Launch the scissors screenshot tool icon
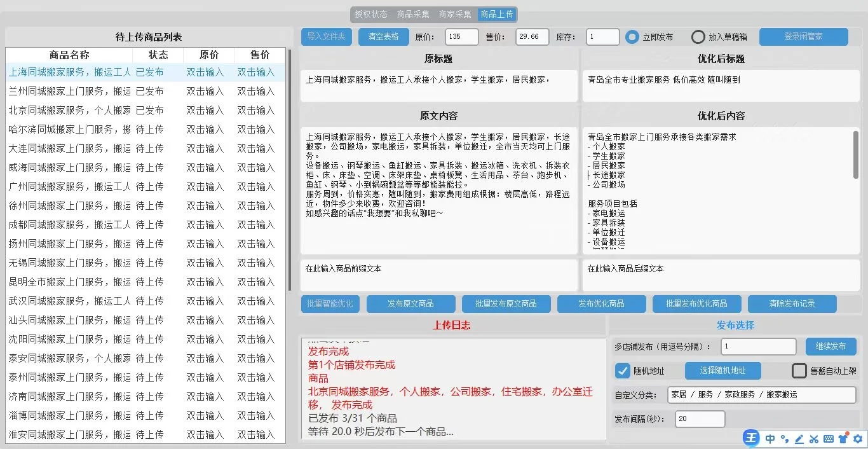The width and height of the screenshot is (868, 449). pos(814,439)
